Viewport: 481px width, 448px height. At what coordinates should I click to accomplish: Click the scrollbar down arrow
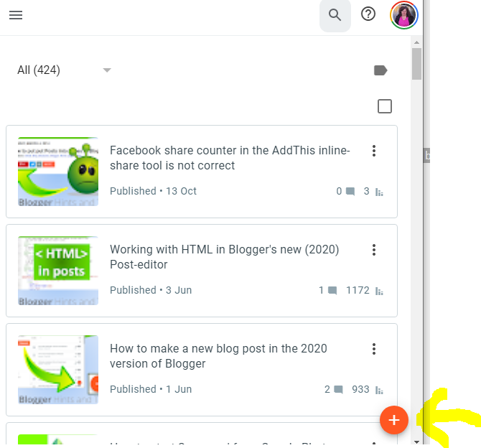click(x=416, y=442)
